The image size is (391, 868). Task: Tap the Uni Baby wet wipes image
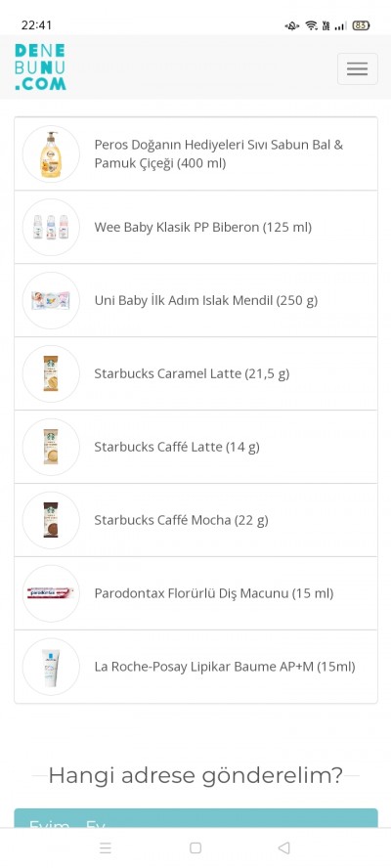(x=51, y=301)
